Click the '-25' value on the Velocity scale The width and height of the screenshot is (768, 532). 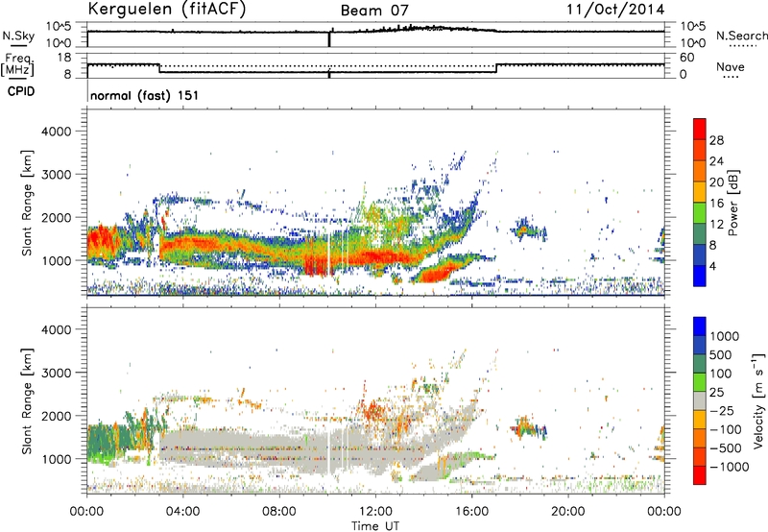tap(722, 410)
